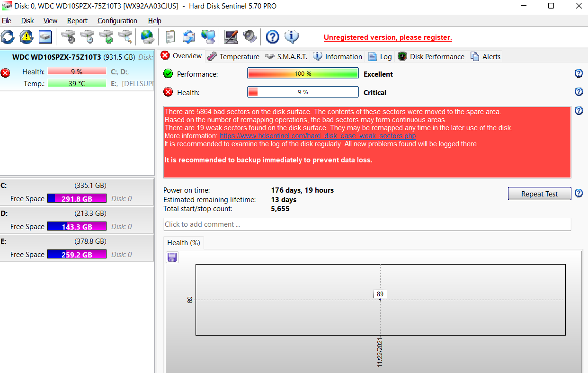Select the Health (%) graph tab
Screen dimensions: 588x373
pos(184,243)
